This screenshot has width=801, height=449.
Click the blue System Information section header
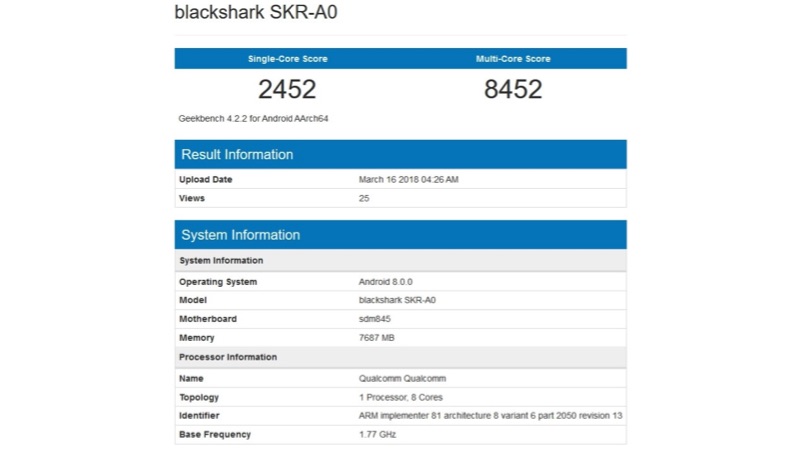pos(240,235)
